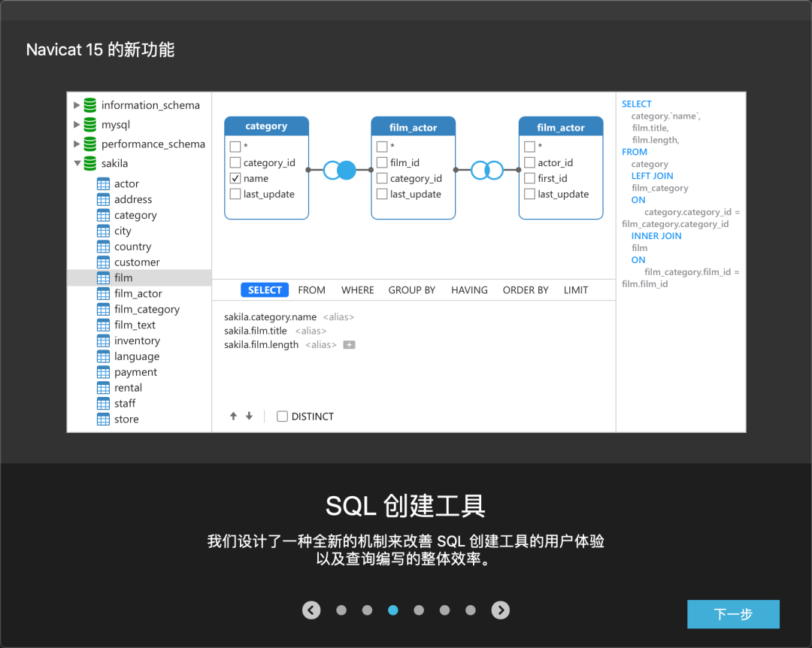Click the store table icon

104,419
